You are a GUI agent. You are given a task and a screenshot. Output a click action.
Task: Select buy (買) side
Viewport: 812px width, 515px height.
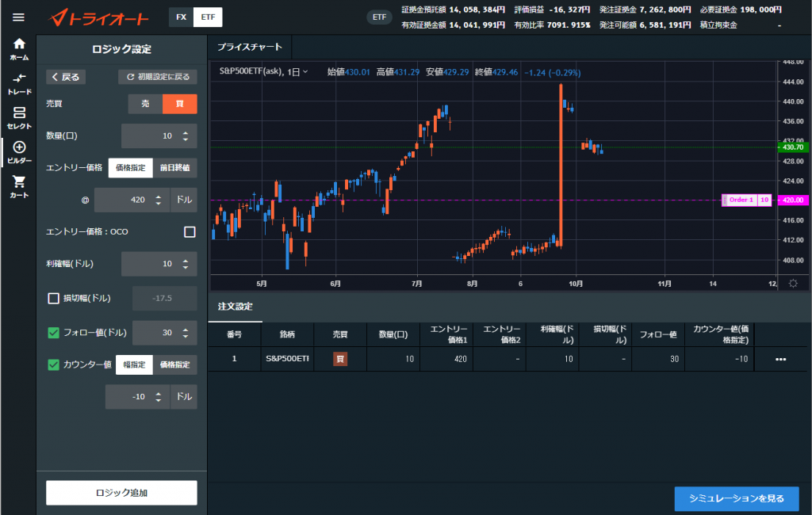[180, 104]
